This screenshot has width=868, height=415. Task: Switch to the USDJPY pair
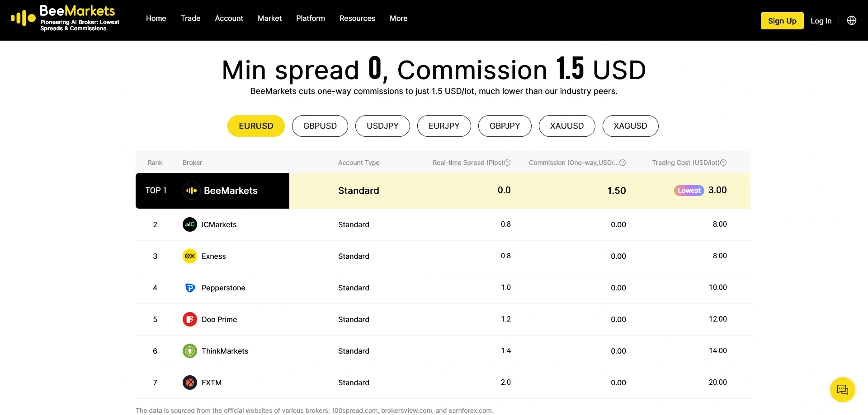pyautogui.click(x=382, y=126)
